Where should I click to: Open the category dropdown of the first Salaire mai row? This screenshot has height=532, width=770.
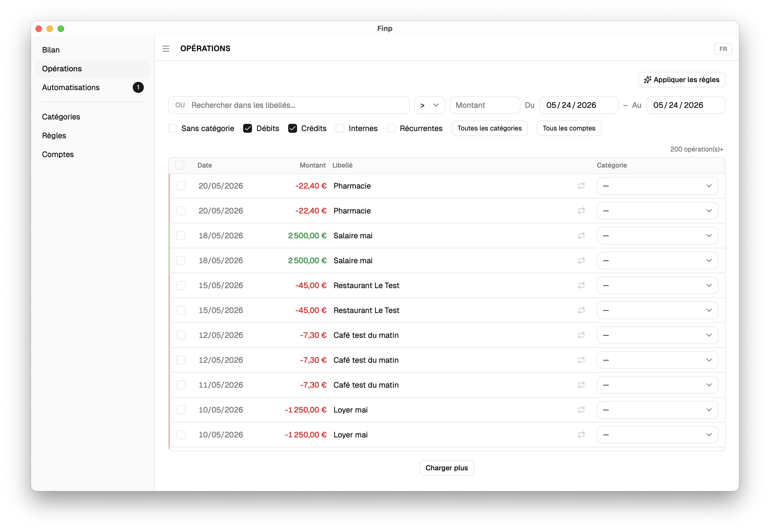pos(657,236)
